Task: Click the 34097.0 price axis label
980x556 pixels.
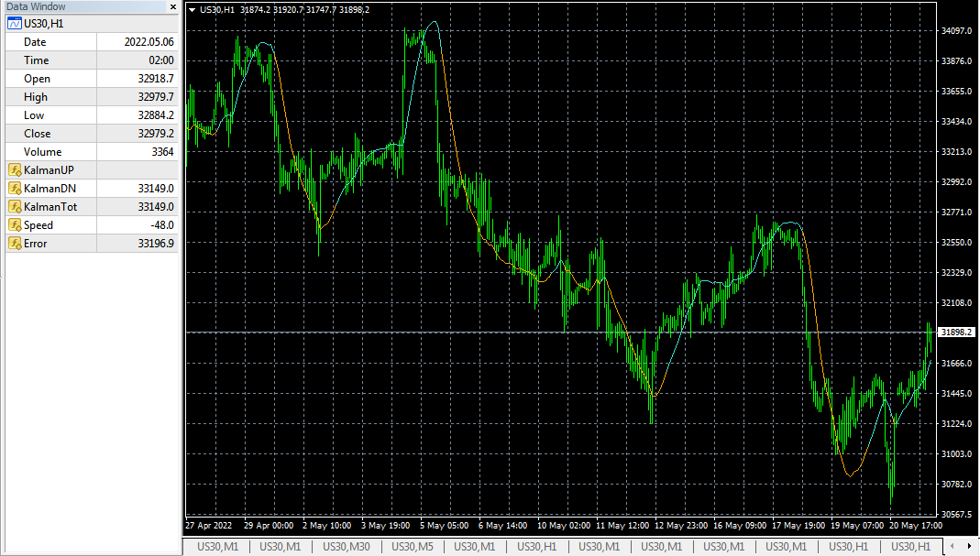Action: click(957, 30)
